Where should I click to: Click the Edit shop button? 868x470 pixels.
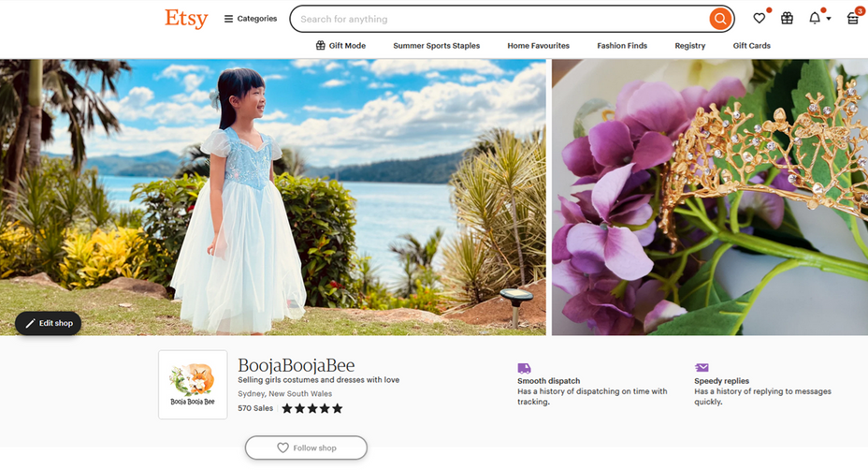click(49, 324)
